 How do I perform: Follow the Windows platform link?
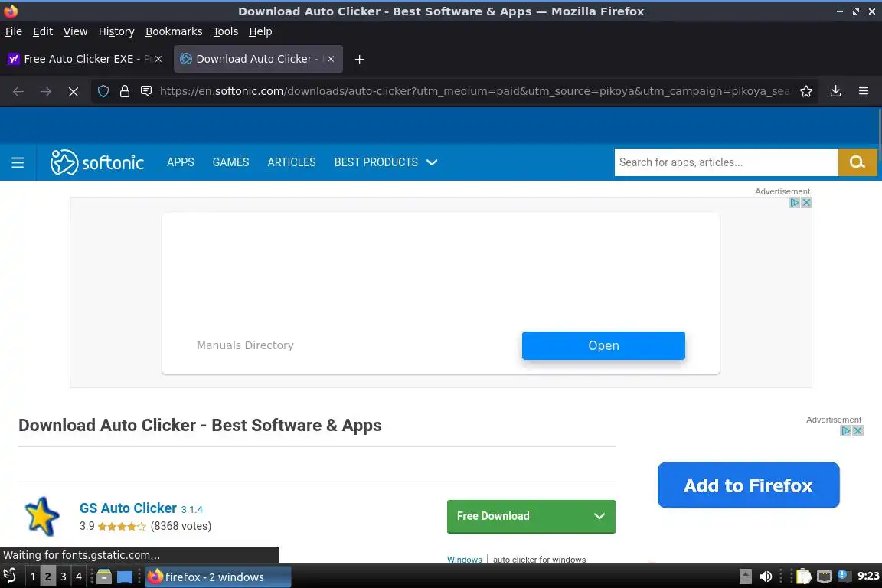pos(464,560)
